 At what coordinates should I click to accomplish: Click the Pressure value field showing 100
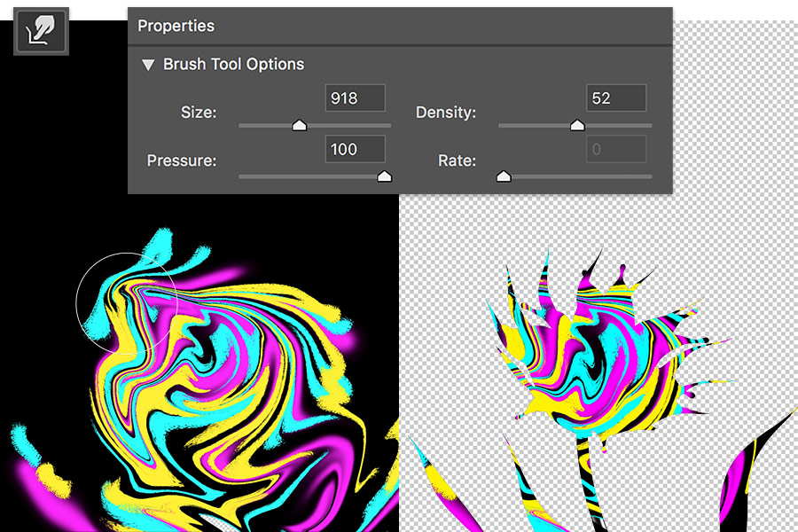356,149
